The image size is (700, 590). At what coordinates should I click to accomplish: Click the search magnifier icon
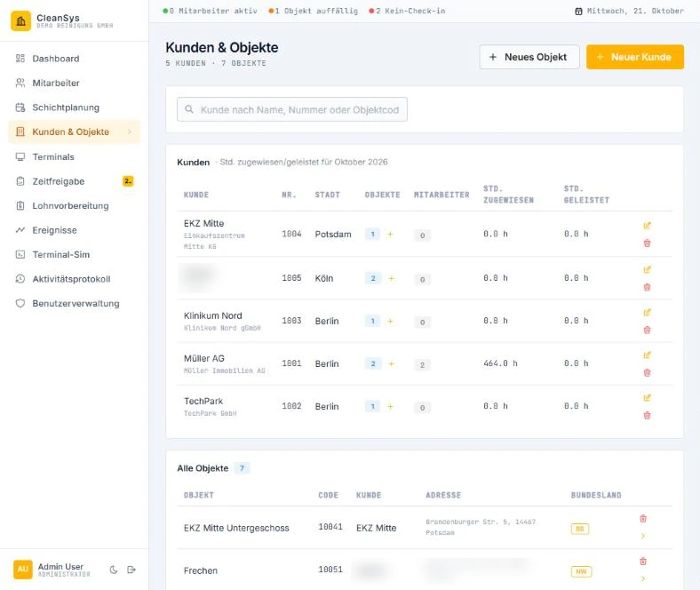pos(189,109)
